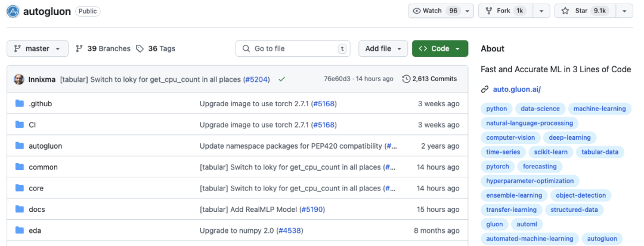
Task: Open the docs folder
Action: pos(37,210)
